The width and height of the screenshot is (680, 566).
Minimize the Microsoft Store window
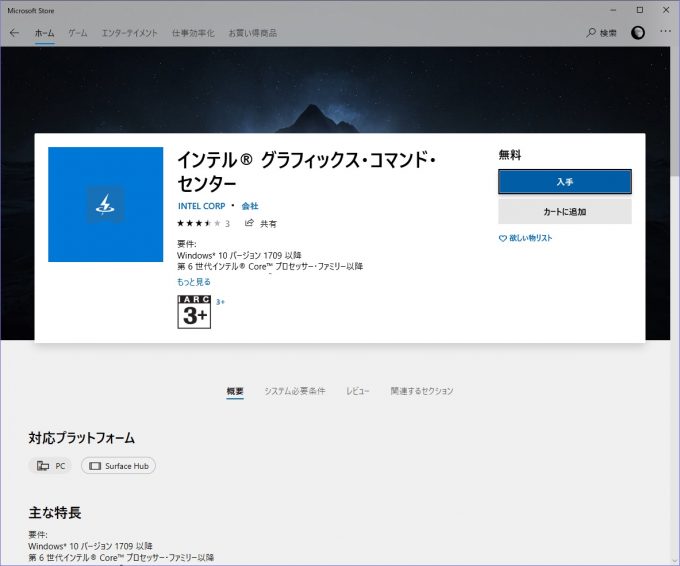coord(613,10)
